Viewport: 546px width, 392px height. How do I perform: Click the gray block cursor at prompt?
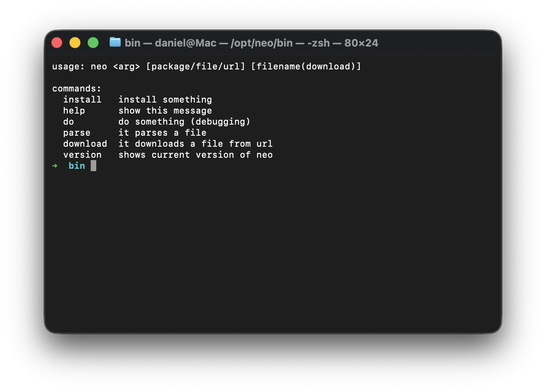coord(93,166)
